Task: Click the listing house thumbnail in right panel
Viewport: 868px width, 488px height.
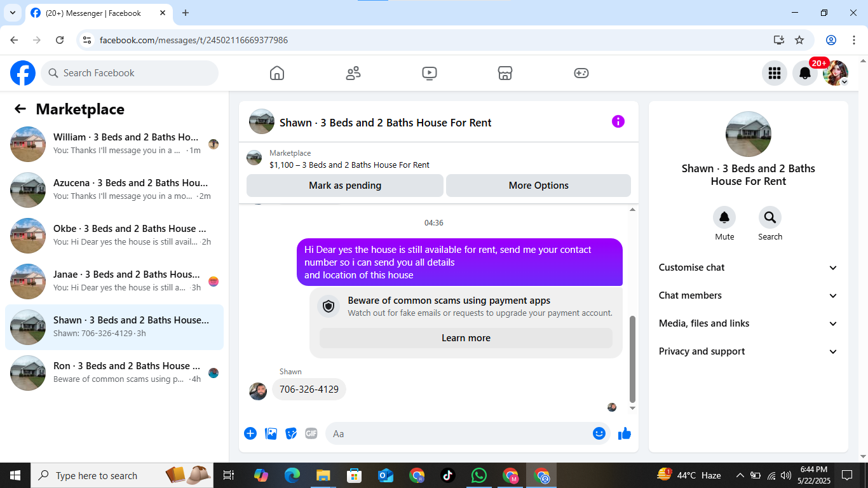Action: (749, 134)
